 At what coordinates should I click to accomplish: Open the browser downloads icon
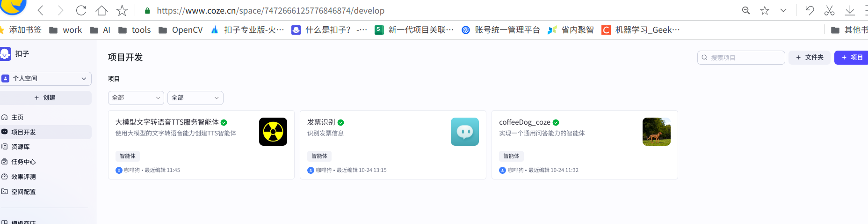click(850, 10)
